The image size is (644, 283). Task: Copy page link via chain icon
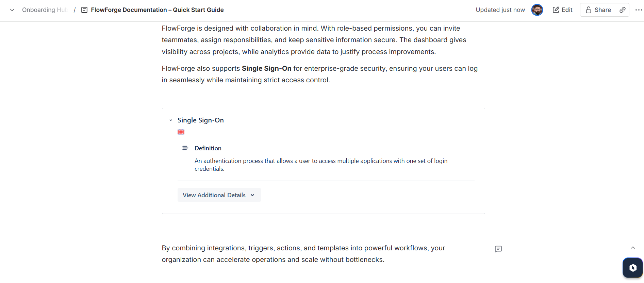(623, 10)
